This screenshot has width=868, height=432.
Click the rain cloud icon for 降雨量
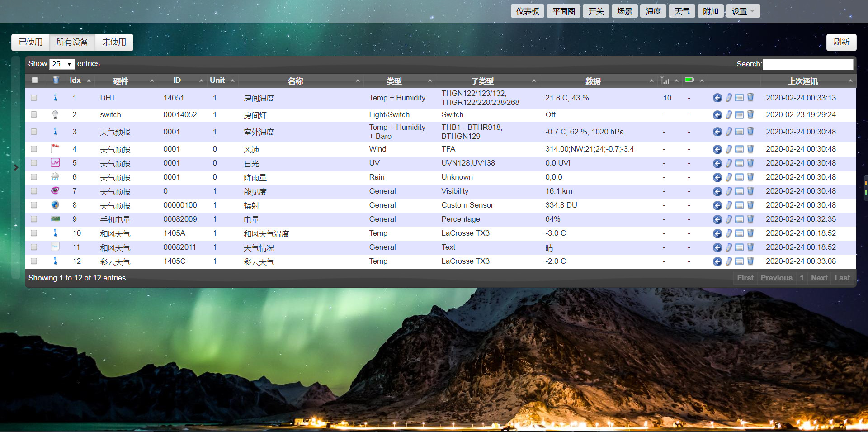pos(55,177)
